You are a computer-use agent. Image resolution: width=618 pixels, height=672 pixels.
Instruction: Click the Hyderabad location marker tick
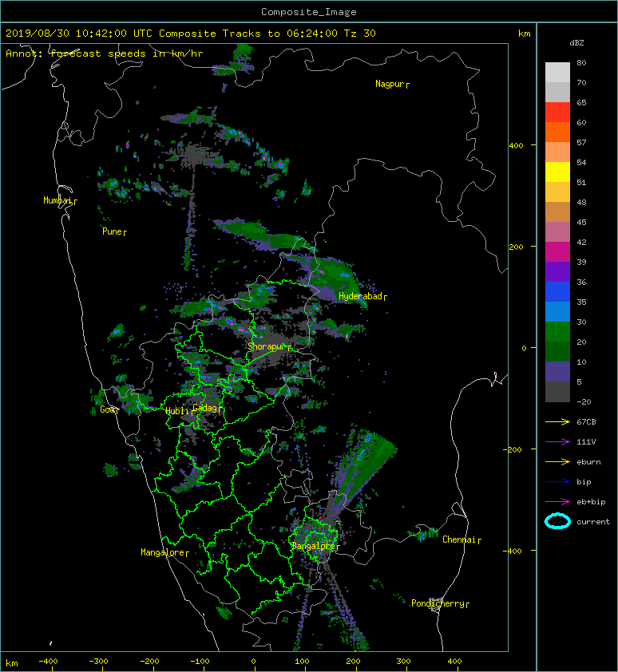tap(385, 298)
